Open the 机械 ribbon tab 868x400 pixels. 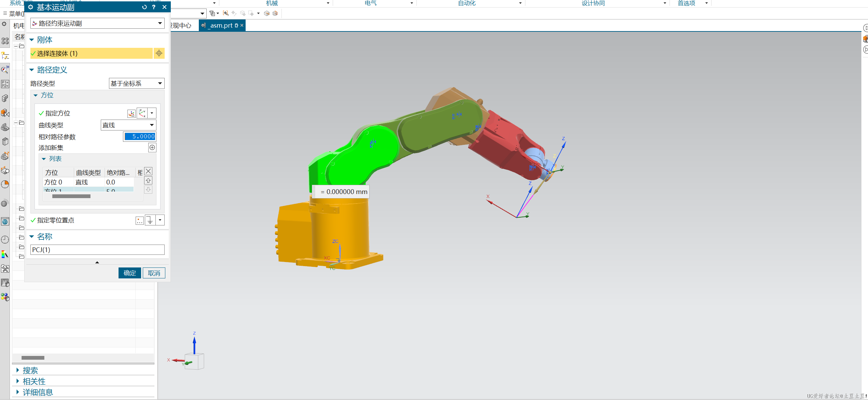tap(272, 3)
